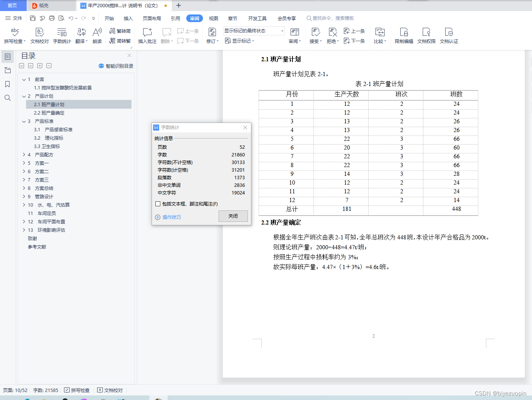Image resolution: width=532 pixels, height=400 pixels.
Task: Enable 限制编辑 restricted editing
Action: click(403, 35)
